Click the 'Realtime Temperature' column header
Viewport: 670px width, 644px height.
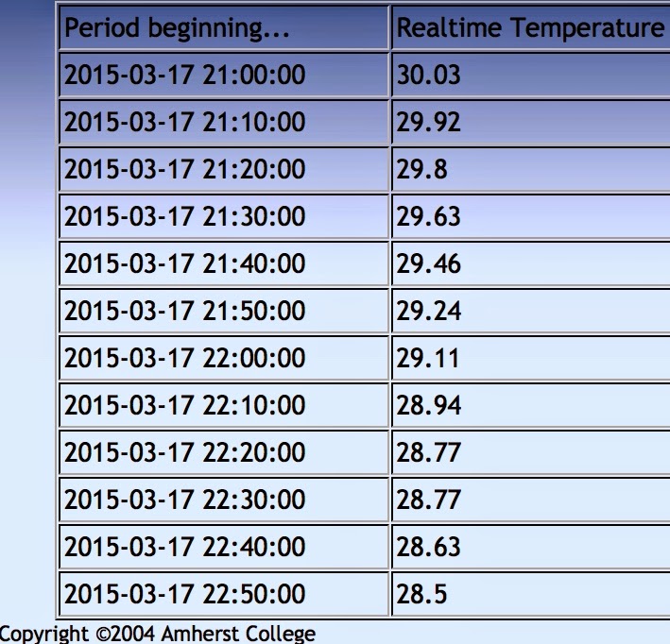coord(531,27)
